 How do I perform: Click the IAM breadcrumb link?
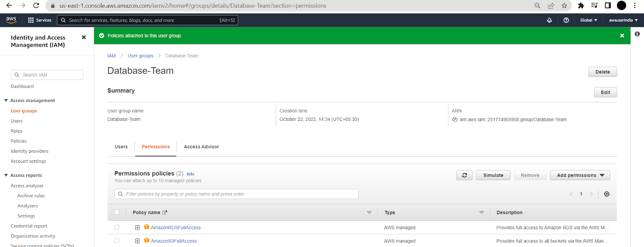point(111,56)
